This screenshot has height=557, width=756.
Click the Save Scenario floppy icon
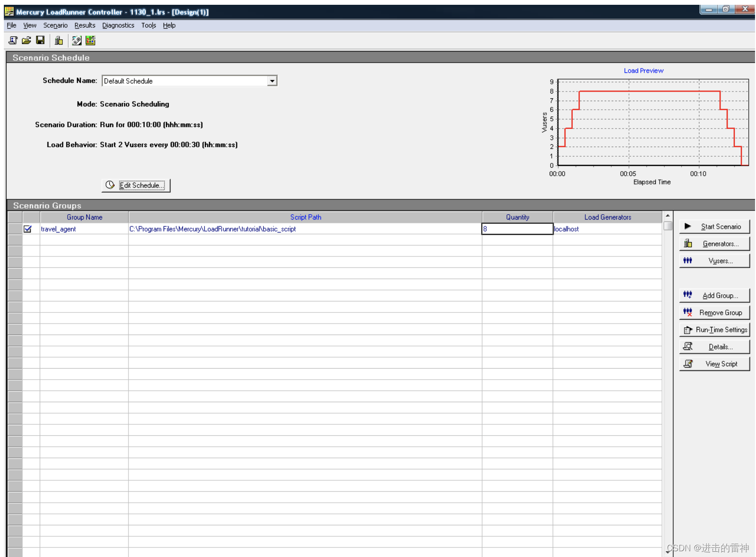[x=40, y=41]
